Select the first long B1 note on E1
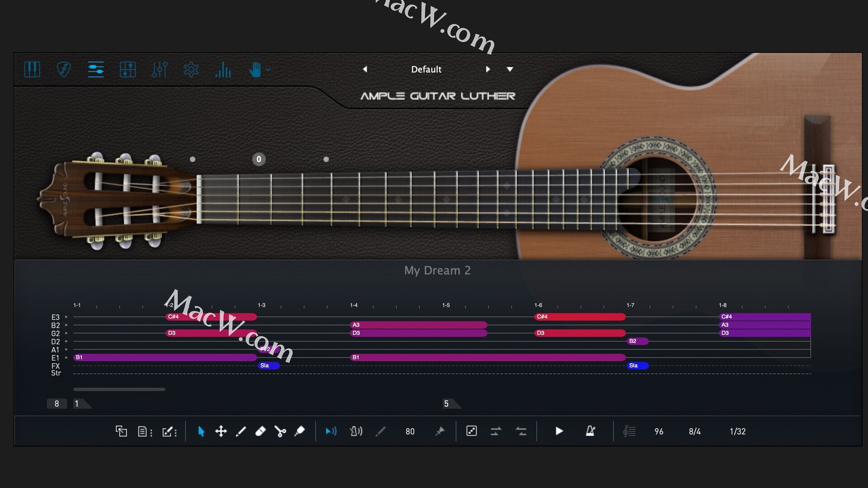This screenshot has width=868, height=488. [x=165, y=357]
